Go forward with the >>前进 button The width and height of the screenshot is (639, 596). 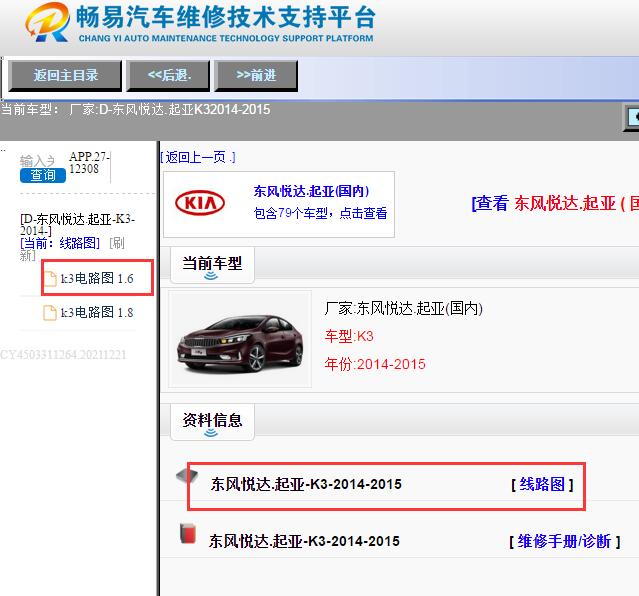coord(256,75)
